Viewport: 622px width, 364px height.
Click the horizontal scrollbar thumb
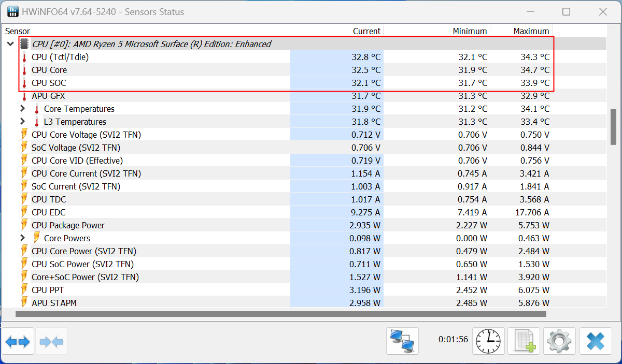[281, 314]
